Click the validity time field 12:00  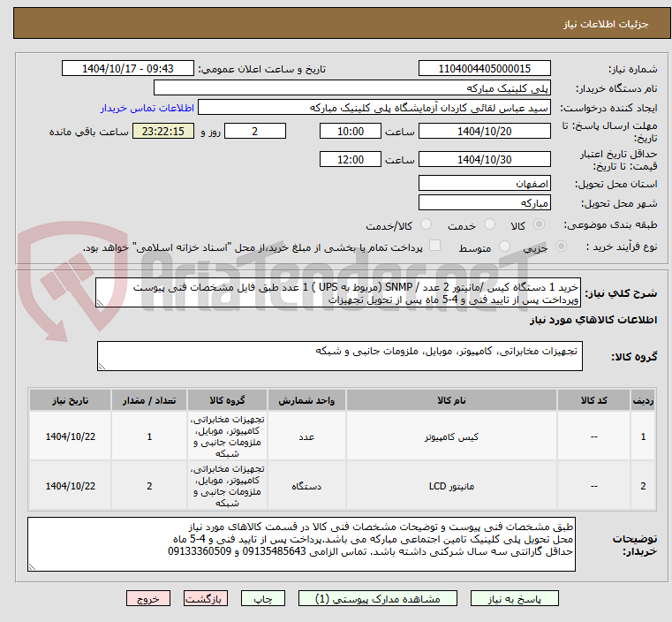coord(351,159)
